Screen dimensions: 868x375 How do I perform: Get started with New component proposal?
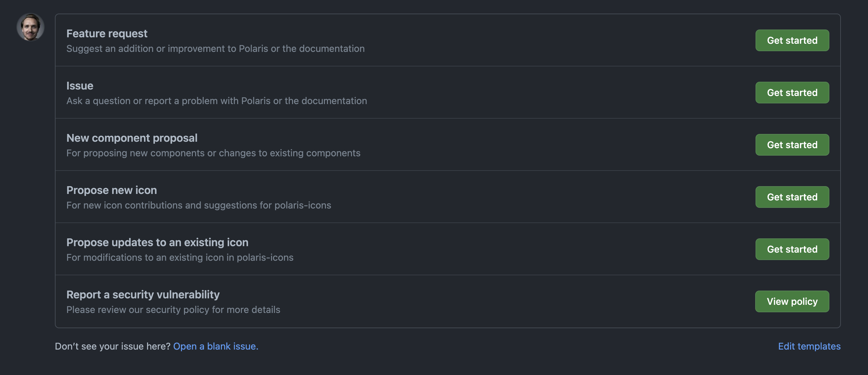click(792, 145)
